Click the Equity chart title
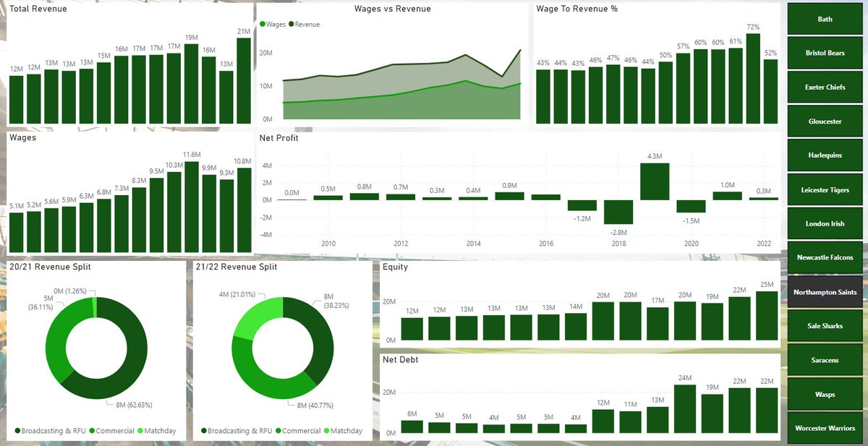 (x=394, y=267)
